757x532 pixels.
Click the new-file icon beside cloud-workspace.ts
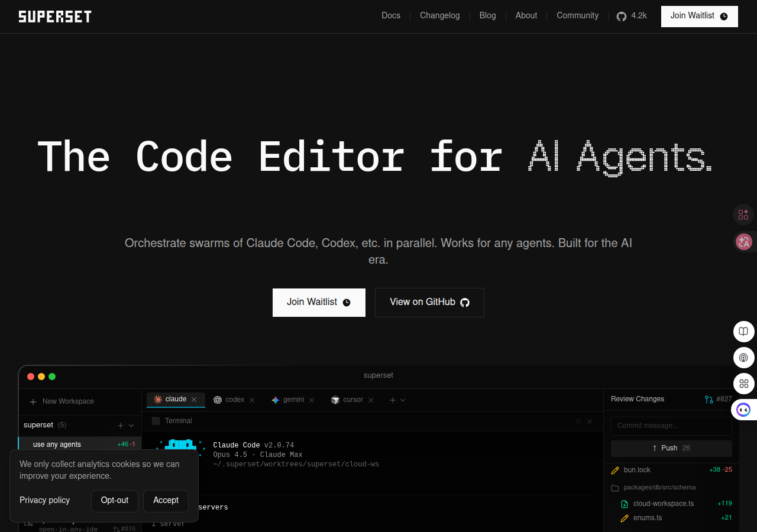(x=625, y=504)
